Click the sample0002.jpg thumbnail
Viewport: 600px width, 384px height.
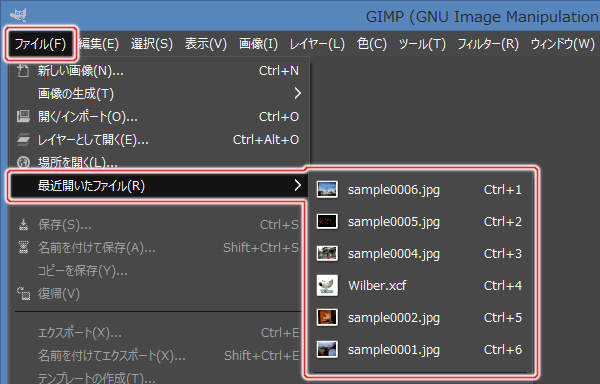327,317
